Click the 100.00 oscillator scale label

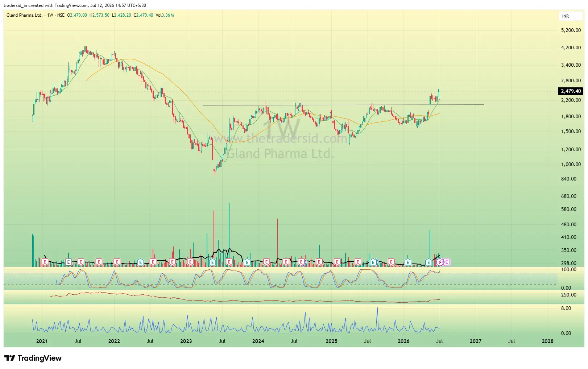click(569, 269)
